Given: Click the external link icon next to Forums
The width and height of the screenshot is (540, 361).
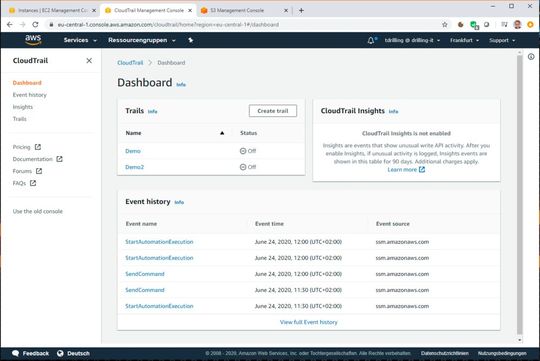Looking at the screenshot, I should 39,171.
